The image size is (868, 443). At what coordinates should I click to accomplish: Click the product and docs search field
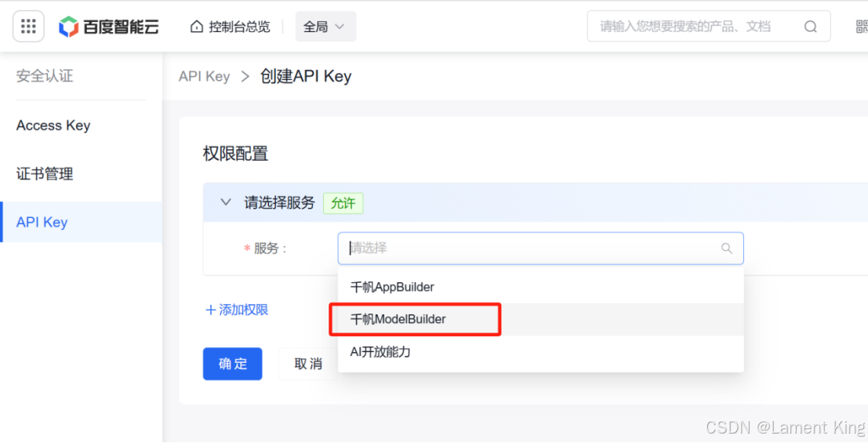[x=709, y=26]
